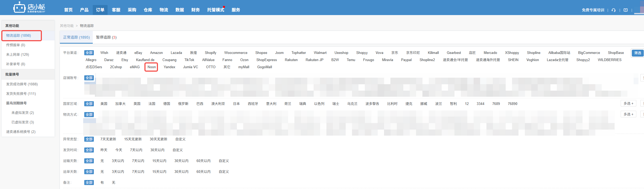Image resolution: width=644 pixels, height=189 pixels.
Task: Switch to 暂停追踪 (3) tab
Action: (x=106, y=37)
